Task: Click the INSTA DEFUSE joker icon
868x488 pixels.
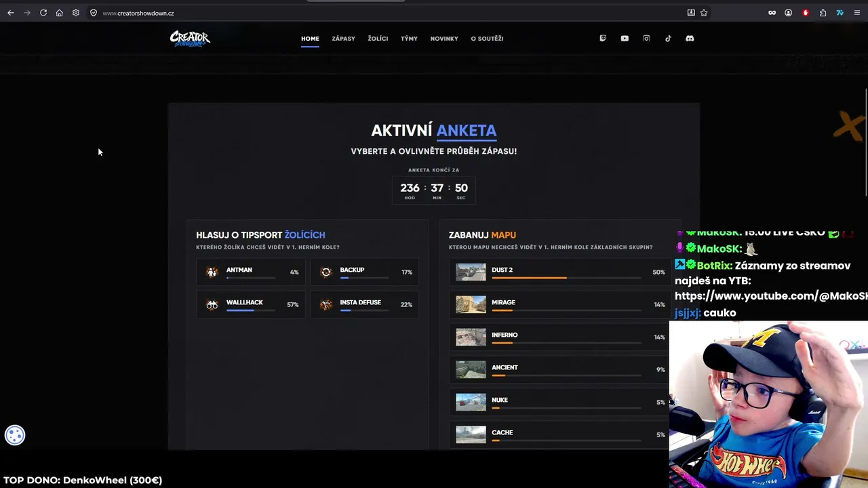Action: (x=326, y=304)
